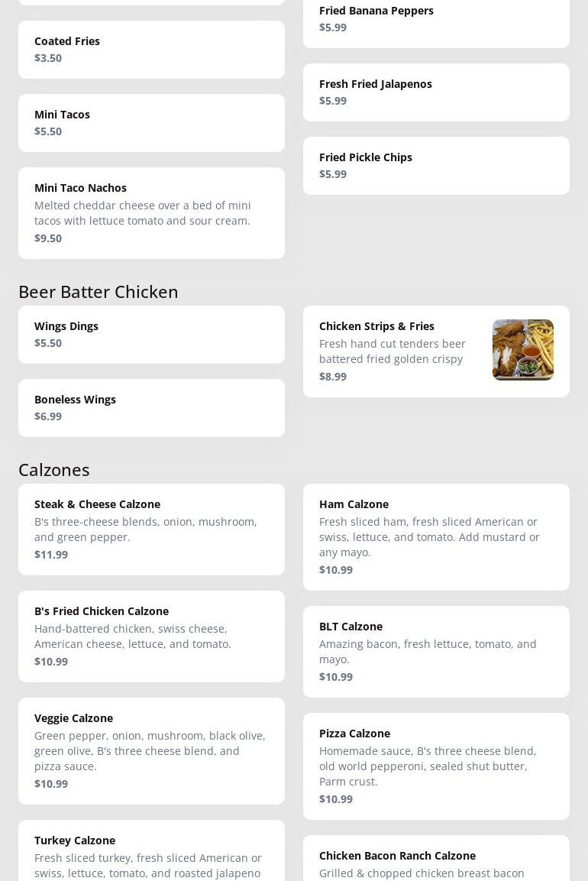Pick the Pizza Calzone item
Image resolution: width=588 pixels, height=881 pixels.
tap(436, 766)
